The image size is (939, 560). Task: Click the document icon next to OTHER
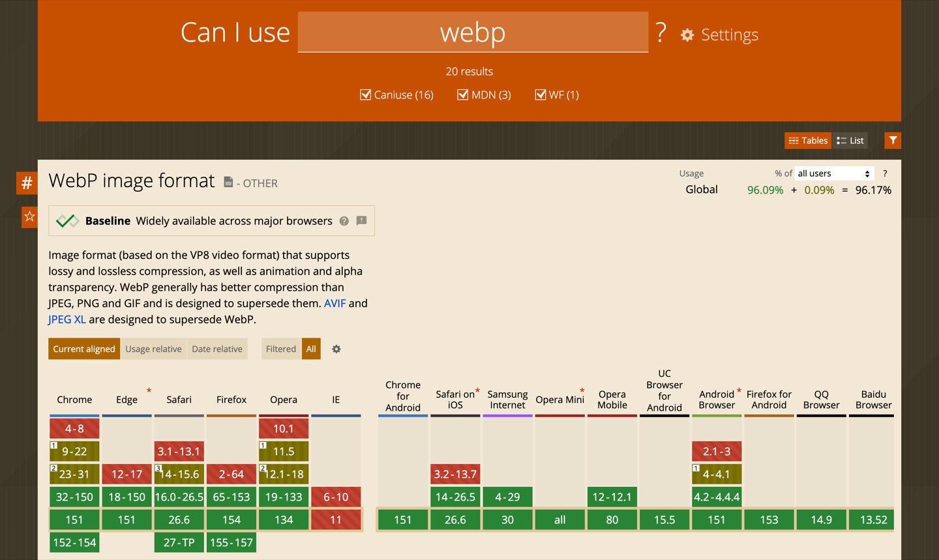(x=228, y=182)
